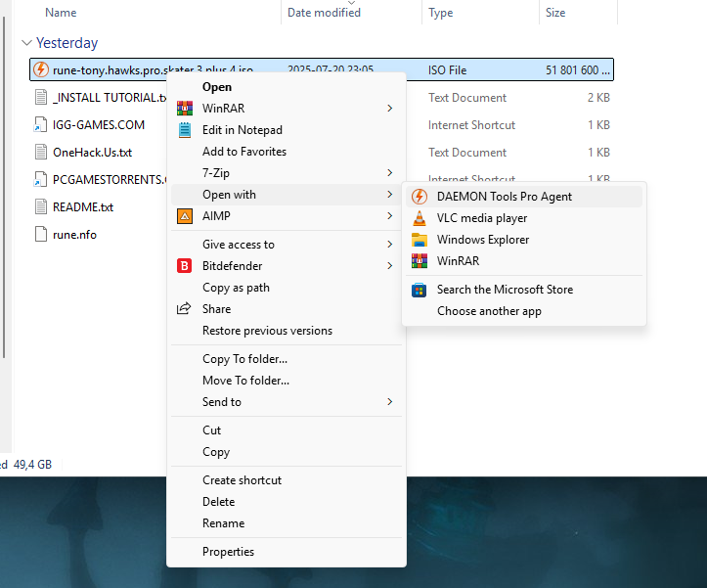Click the Share arrow icon
707x588 pixels.
pos(184,308)
